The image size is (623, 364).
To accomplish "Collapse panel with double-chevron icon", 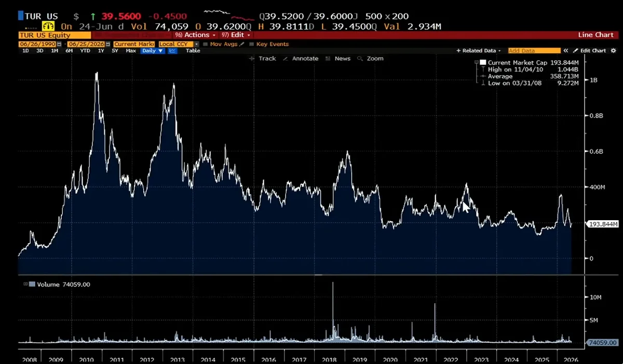I will (566, 51).
